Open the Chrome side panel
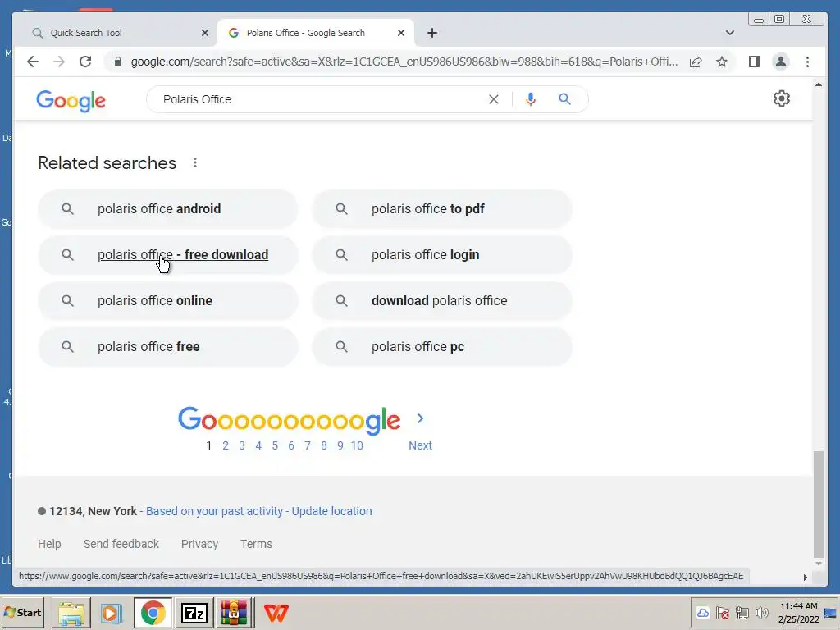The image size is (840, 630). tap(755, 62)
